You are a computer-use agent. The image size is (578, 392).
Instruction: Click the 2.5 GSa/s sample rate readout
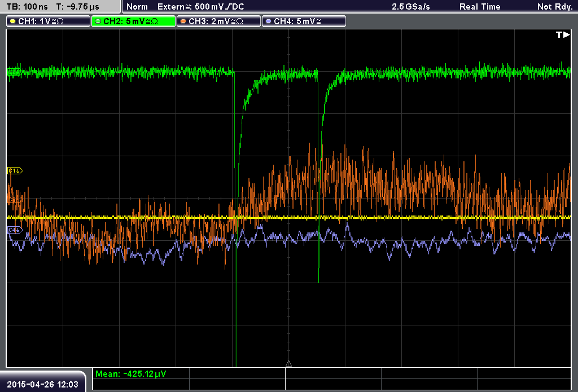pyautogui.click(x=411, y=7)
